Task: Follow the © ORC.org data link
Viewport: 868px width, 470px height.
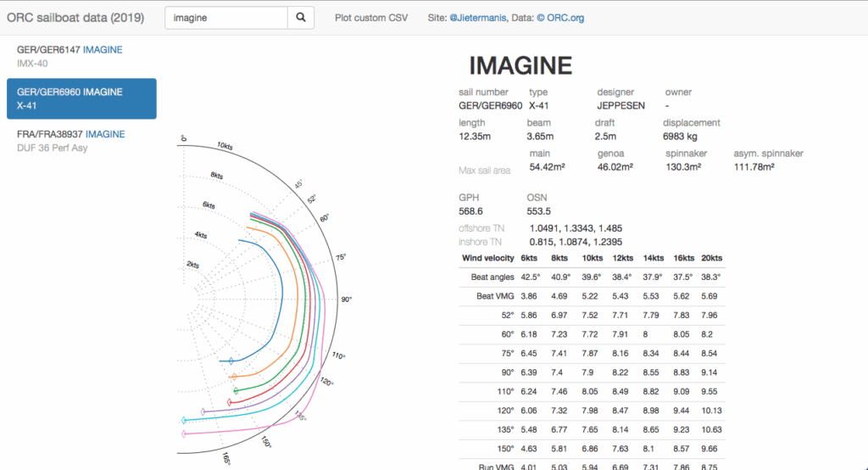Action: pyautogui.click(x=559, y=17)
